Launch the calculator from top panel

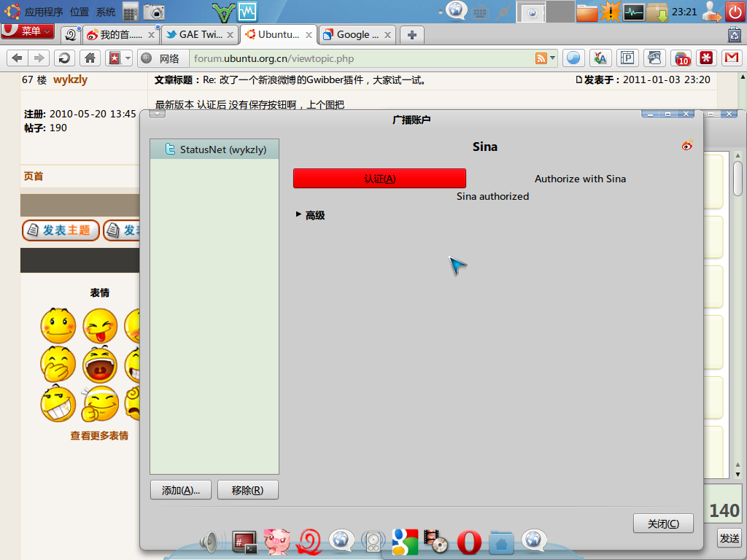[130, 12]
